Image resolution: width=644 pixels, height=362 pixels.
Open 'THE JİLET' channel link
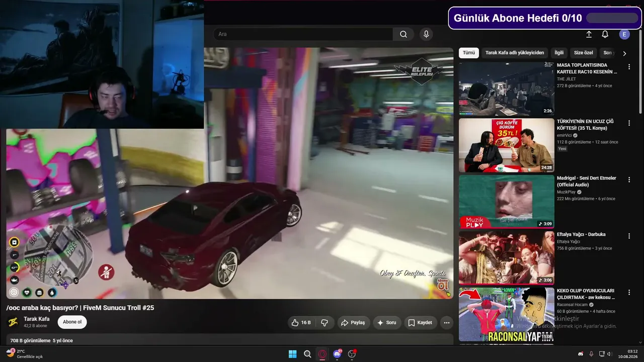pos(567,79)
